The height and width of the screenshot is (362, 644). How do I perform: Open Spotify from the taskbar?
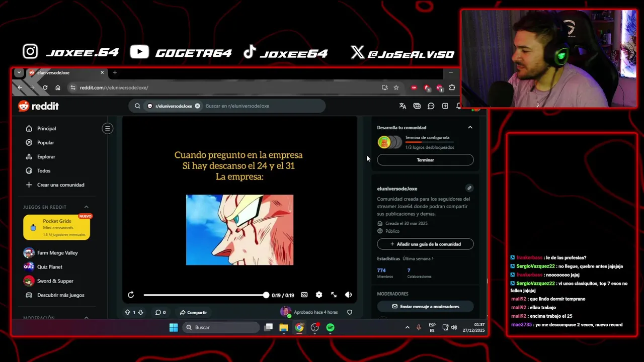coord(330,327)
